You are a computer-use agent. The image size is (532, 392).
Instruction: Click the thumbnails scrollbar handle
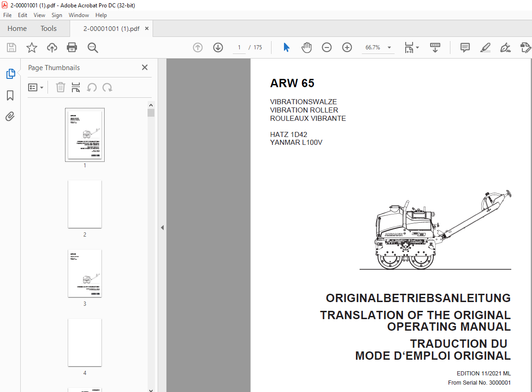151,113
